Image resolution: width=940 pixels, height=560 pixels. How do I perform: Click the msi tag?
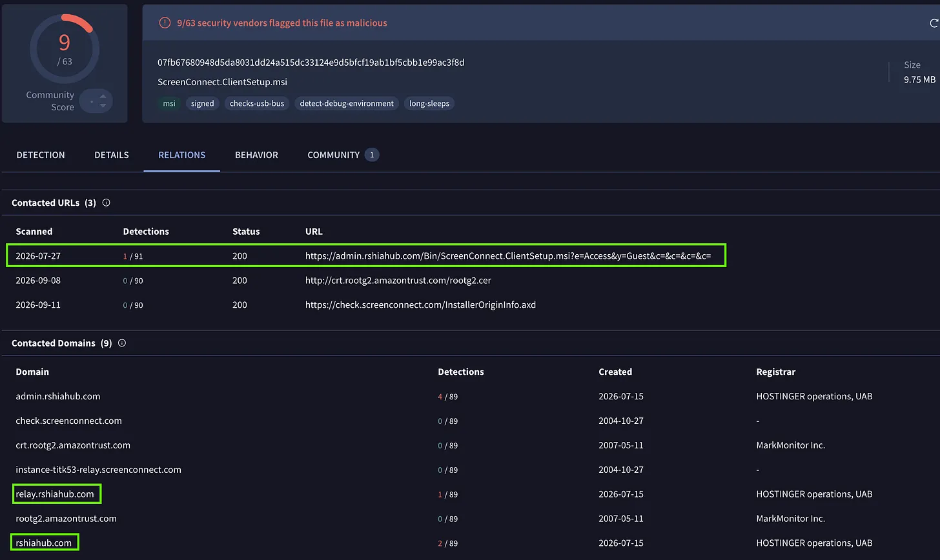click(169, 103)
